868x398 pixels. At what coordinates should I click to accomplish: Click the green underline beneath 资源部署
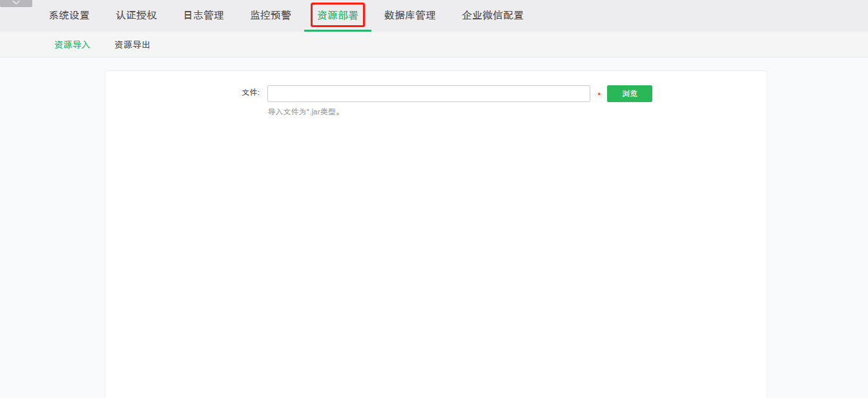click(338, 30)
